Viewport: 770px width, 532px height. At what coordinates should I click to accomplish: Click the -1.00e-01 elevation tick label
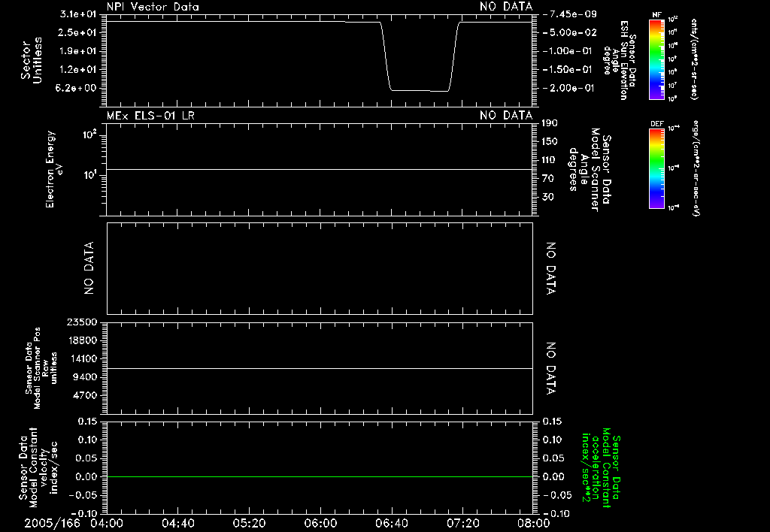[568, 51]
